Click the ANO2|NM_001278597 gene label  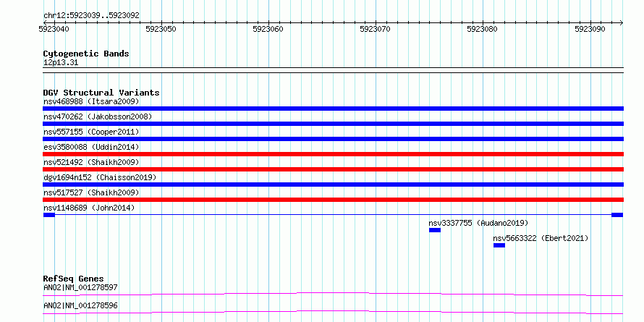(80, 287)
